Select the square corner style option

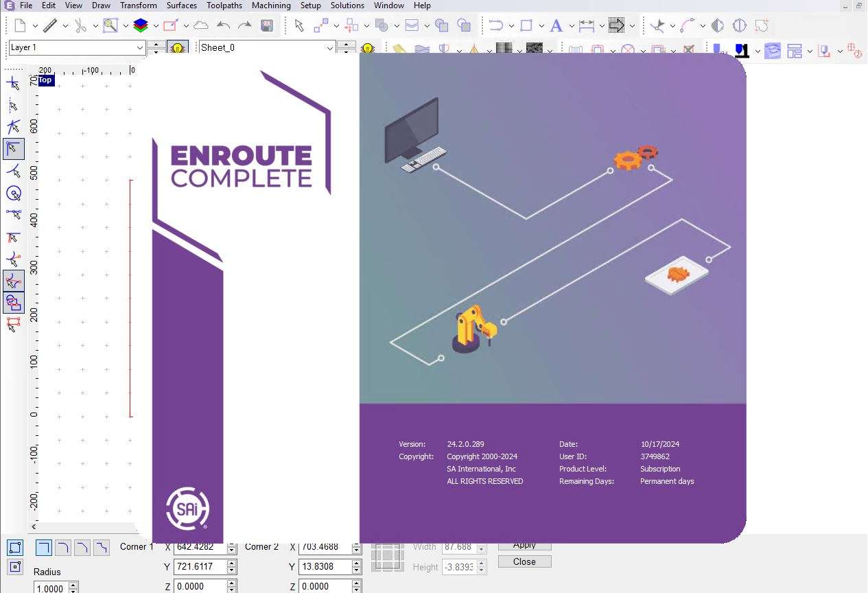(43, 548)
